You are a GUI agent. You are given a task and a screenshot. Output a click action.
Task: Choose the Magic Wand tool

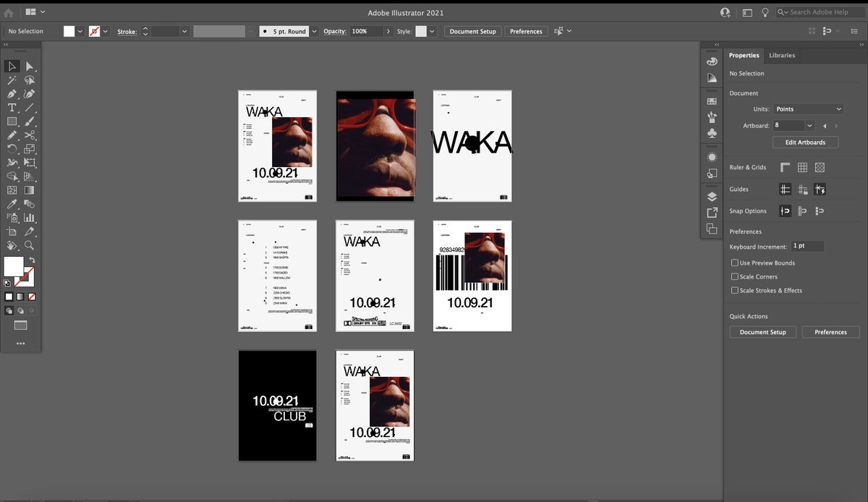click(x=12, y=80)
